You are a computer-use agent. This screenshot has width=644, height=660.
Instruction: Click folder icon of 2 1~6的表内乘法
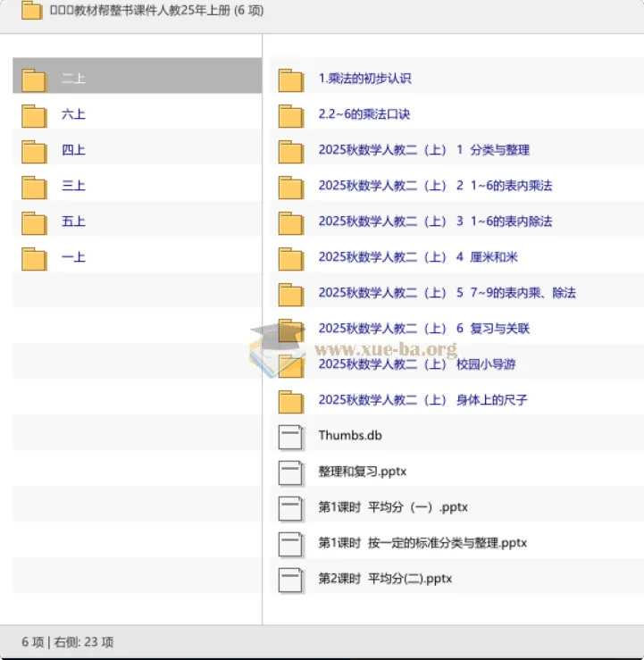(x=291, y=188)
